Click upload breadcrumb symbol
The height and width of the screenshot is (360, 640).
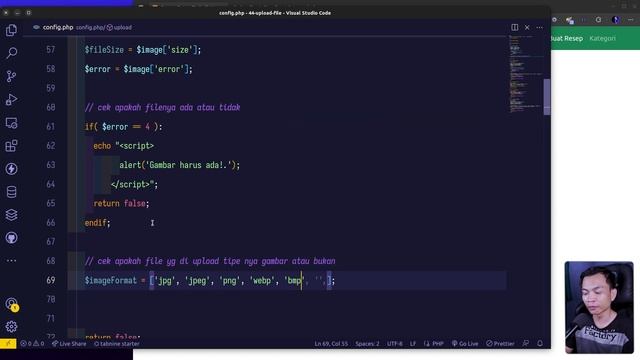[120, 28]
